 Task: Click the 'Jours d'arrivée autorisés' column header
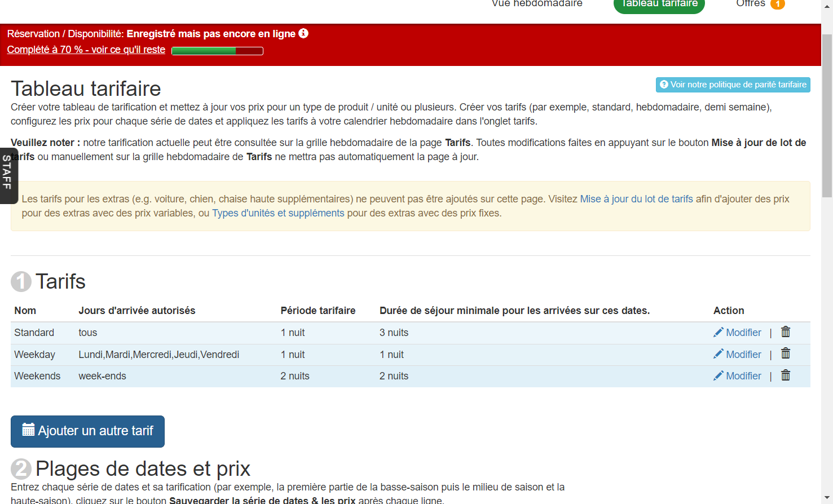point(137,311)
